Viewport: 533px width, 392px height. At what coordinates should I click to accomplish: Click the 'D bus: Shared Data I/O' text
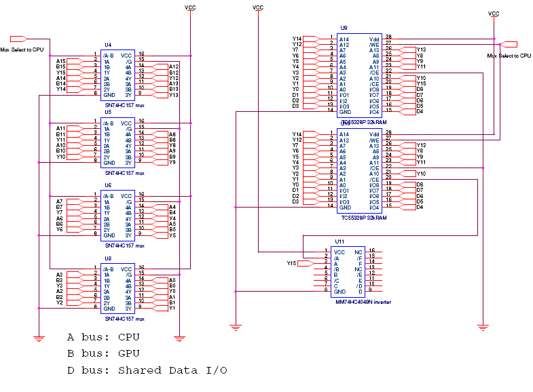click(147, 370)
